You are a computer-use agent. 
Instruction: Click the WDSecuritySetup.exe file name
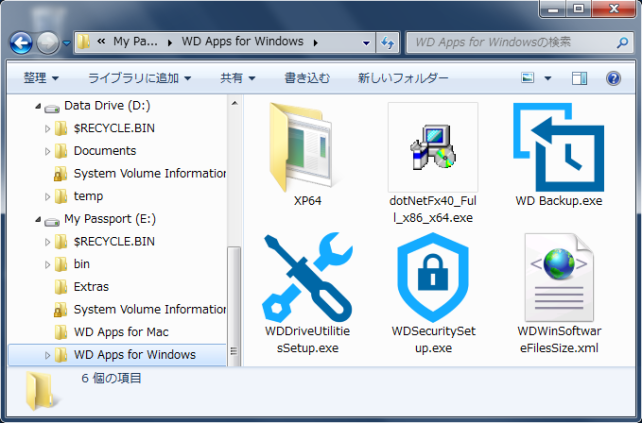click(x=433, y=339)
